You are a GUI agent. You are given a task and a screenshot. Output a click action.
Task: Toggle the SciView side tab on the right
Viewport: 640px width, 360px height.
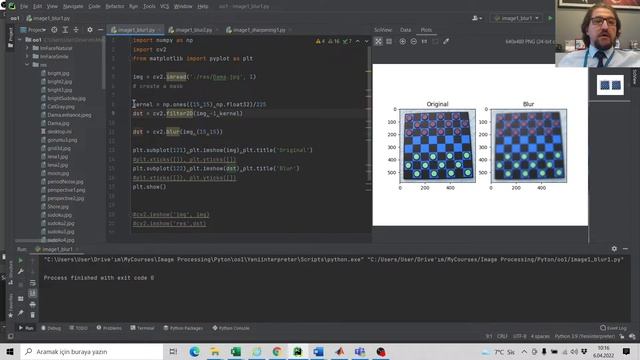click(635, 77)
